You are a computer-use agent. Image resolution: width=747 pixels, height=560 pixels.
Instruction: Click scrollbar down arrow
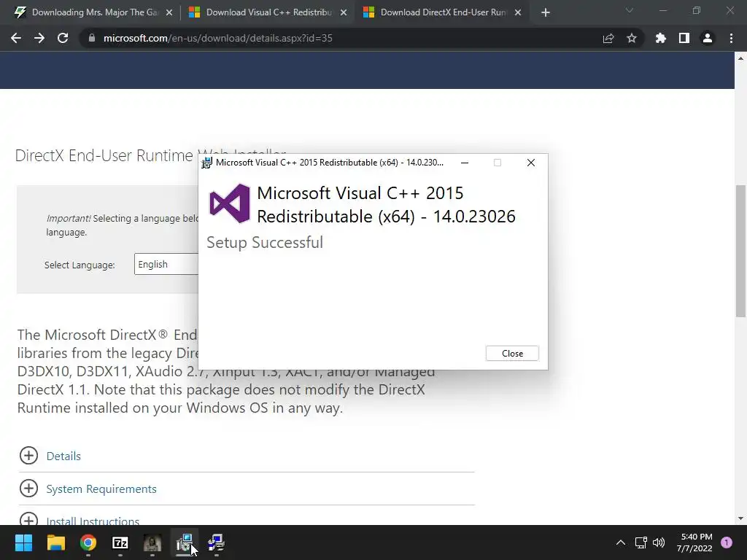click(740, 518)
